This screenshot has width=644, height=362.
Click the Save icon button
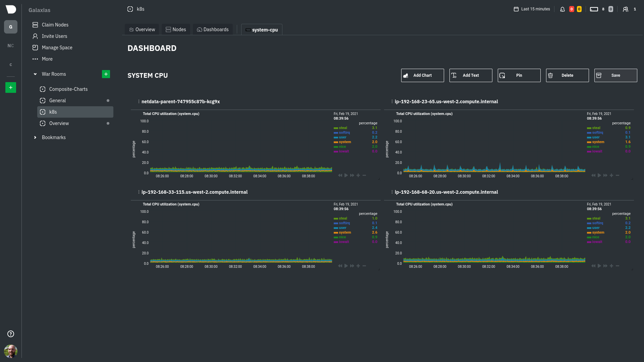point(599,75)
